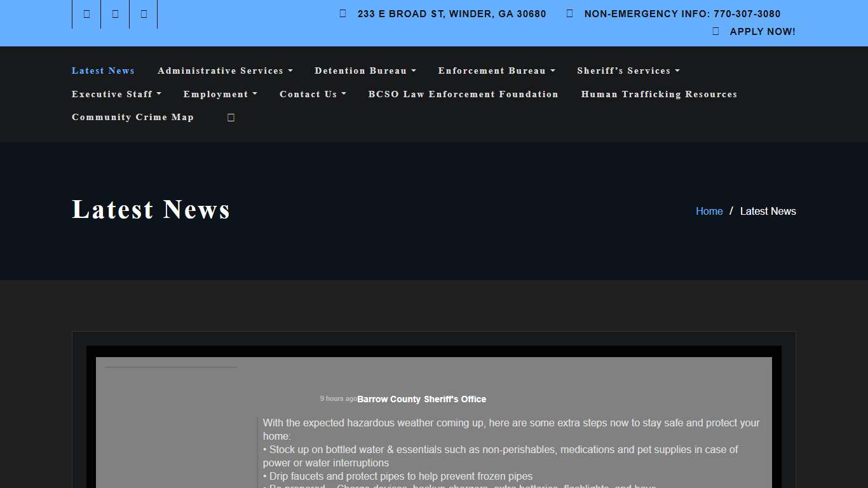Open the Employment dropdown menu
Viewport: 868px width, 488px height.
tap(220, 94)
